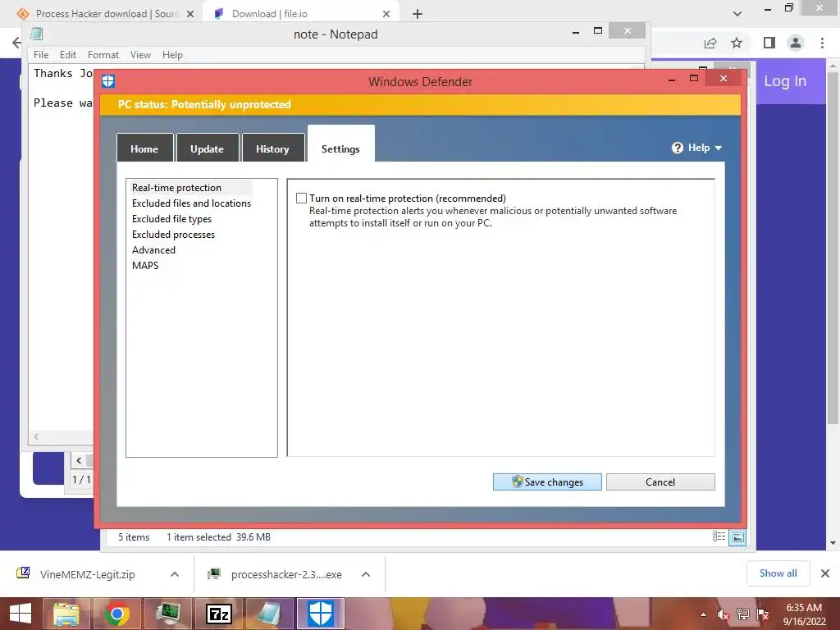Open the Advanced settings category
This screenshot has width=840, height=630.
tap(153, 249)
